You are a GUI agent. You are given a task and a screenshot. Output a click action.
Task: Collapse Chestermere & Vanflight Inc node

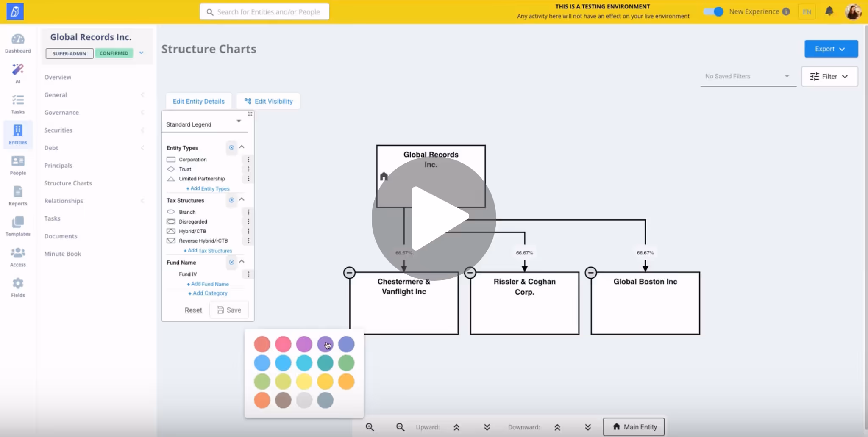[x=349, y=273]
